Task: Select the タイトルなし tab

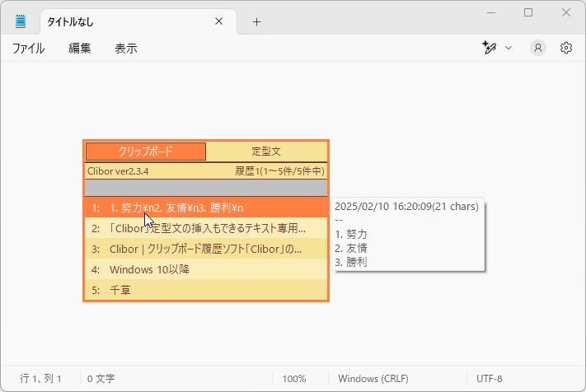Action: pos(138,21)
